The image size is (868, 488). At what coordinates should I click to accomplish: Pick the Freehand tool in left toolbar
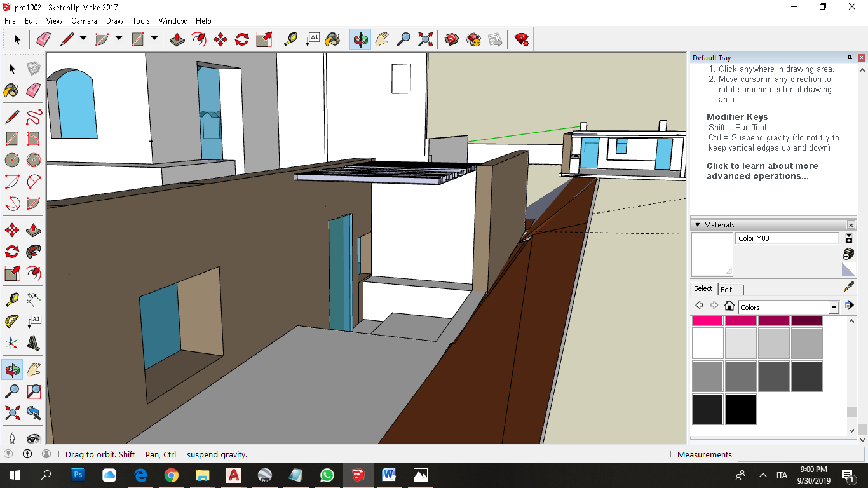(34, 117)
